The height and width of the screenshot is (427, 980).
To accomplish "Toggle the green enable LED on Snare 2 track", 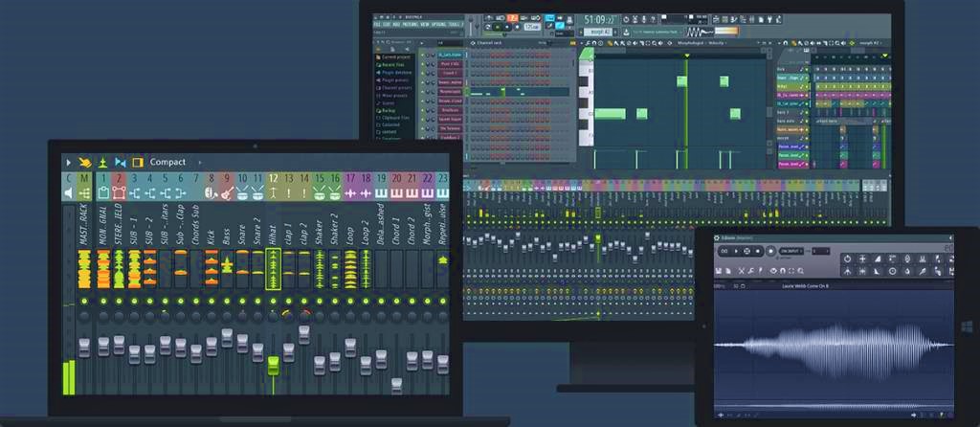I will click(257, 302).
